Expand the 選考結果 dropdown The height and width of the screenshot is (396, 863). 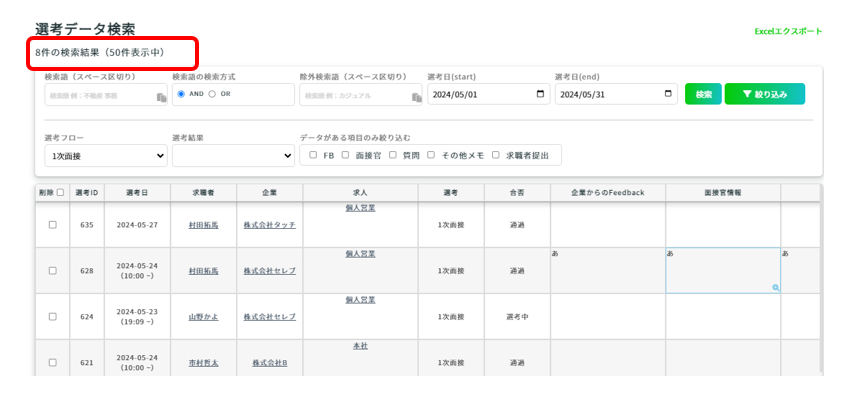tap(233, 156)
